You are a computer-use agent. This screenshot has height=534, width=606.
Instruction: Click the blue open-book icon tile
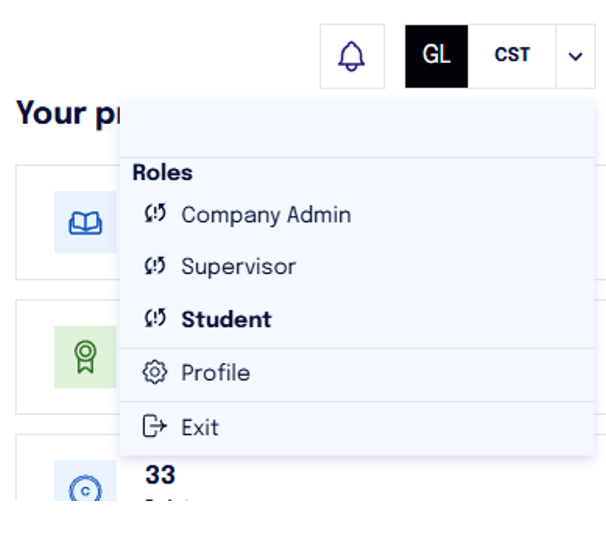[85, 222]
